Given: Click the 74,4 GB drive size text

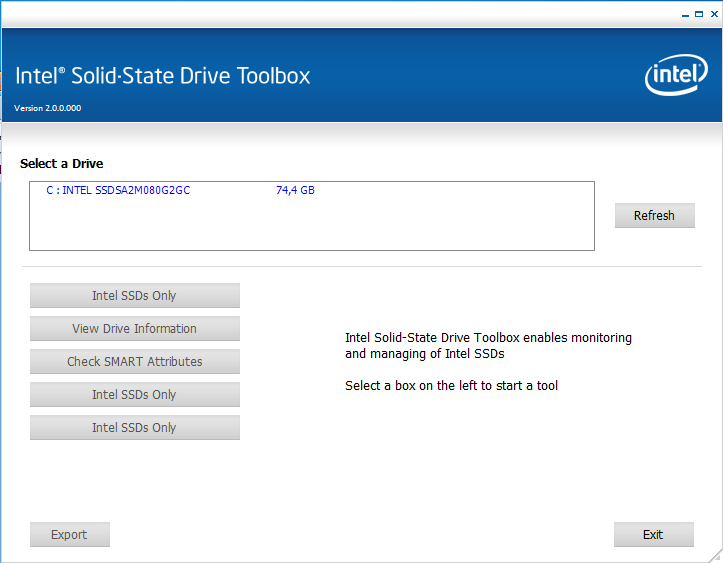Looking at the screenshot, I should click(x=295, y=190).
